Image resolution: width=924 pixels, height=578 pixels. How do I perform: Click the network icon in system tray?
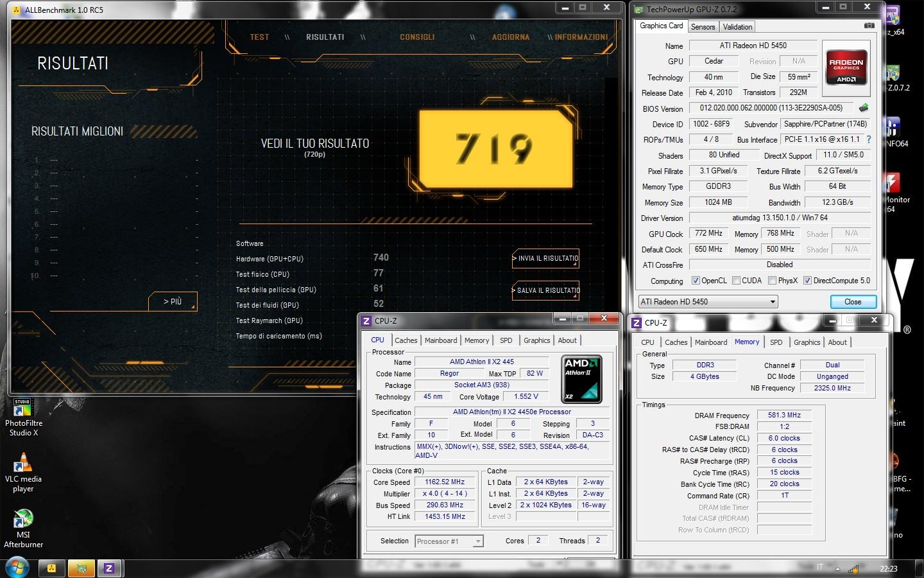[853, 568]
